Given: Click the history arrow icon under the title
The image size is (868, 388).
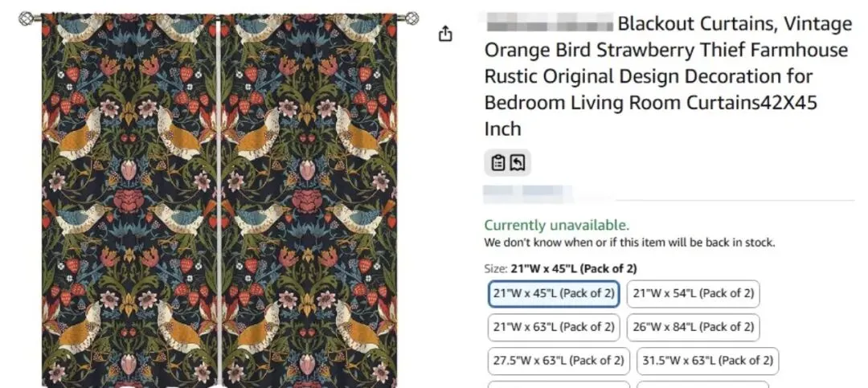Looking at the screenshot, I should click(518, 163).
